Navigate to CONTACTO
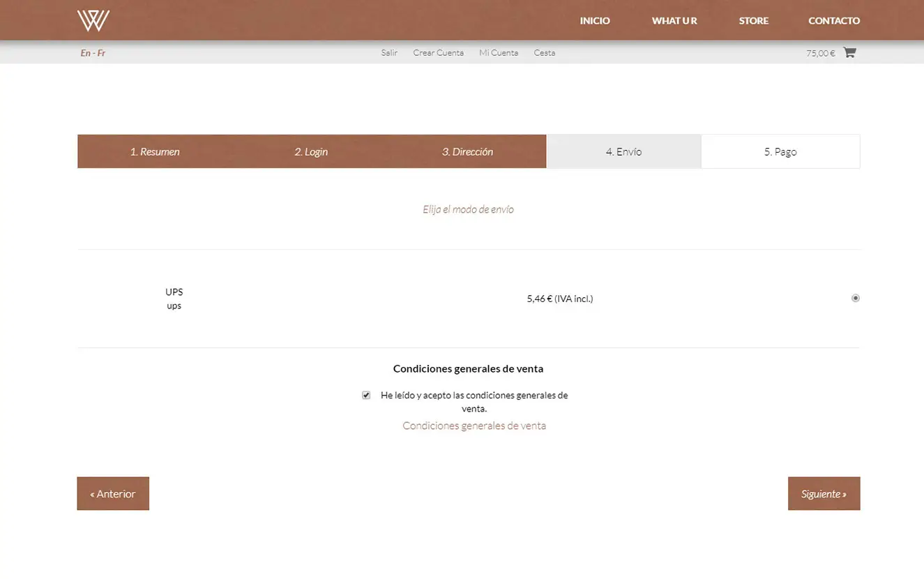Image resolution: width=924 pixels, height=579 pixels. (x=833, y=21)
